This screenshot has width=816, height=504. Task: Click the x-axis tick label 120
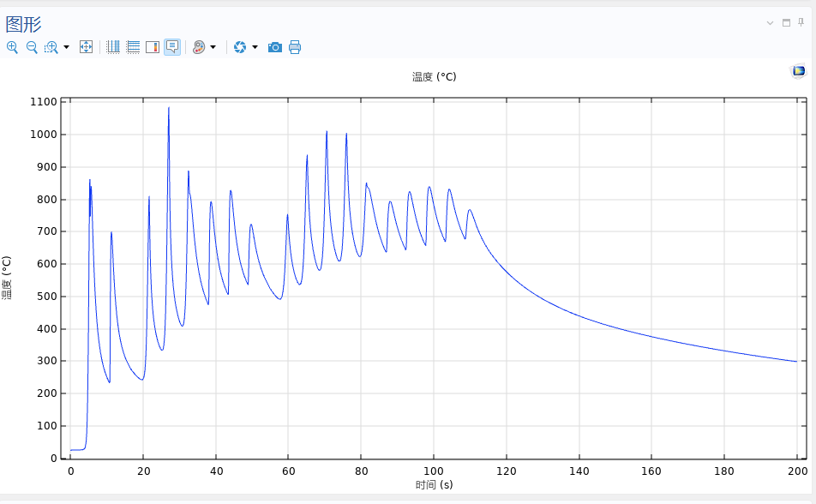point(507,471)
